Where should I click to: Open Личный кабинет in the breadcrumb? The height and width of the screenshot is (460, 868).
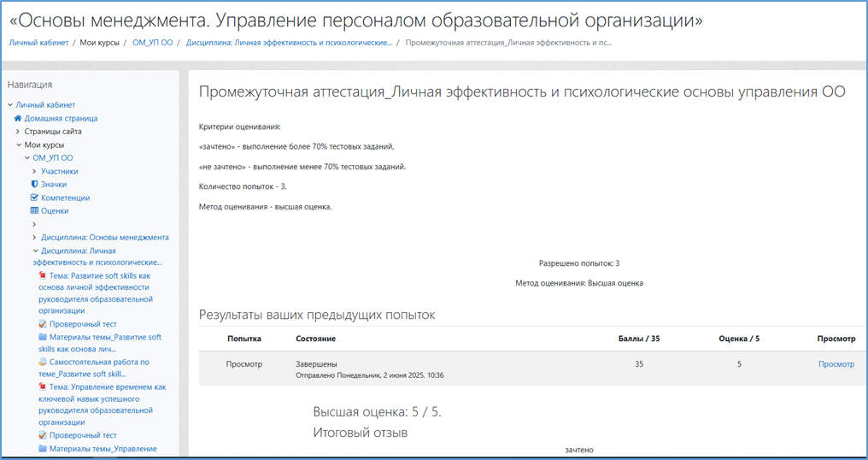coord(38,42)
